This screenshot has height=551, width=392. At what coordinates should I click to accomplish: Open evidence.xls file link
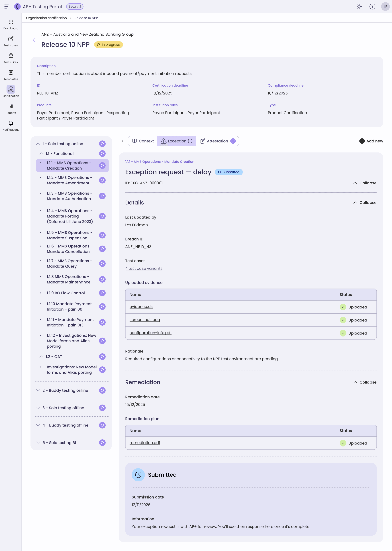(x=141, y=307)
